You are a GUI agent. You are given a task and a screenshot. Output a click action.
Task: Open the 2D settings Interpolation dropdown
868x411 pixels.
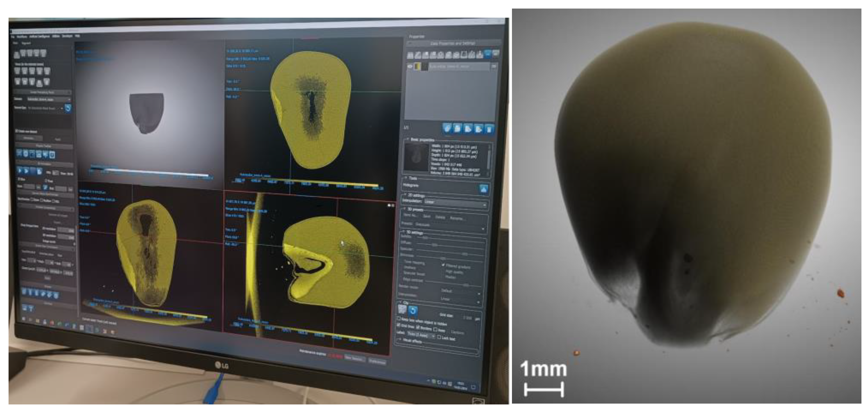pos(456,203)
